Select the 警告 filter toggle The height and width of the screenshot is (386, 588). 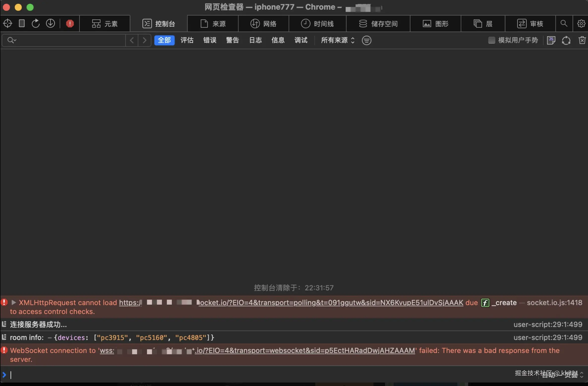[232, 40]
